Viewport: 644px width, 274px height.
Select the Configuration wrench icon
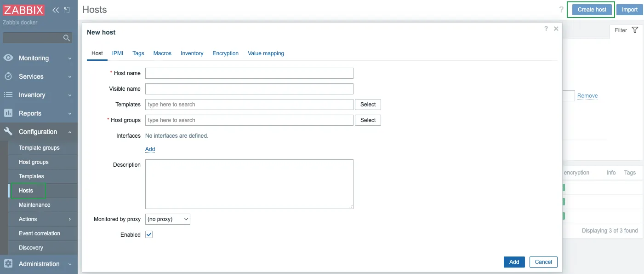tap(8, 132)
